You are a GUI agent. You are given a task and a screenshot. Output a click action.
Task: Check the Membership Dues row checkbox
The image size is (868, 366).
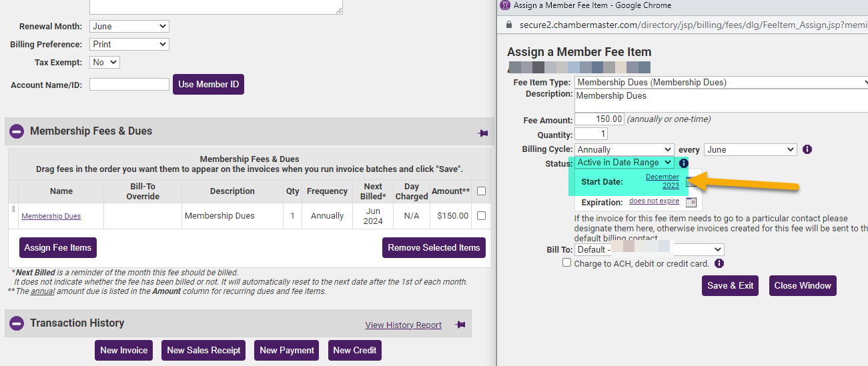(x=481, y=215)
